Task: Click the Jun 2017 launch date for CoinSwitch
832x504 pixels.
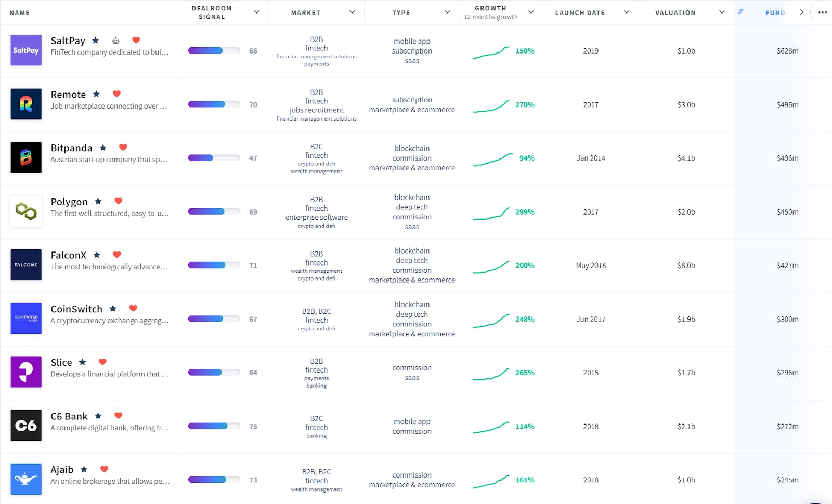Action: click(591, 319)
